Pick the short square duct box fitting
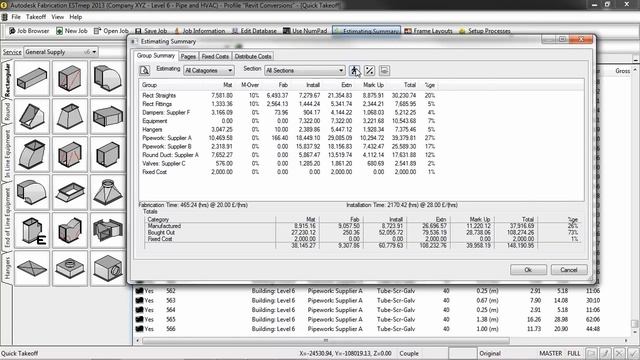Viewport: 640px width, 360px height. (x=107, y=154)
